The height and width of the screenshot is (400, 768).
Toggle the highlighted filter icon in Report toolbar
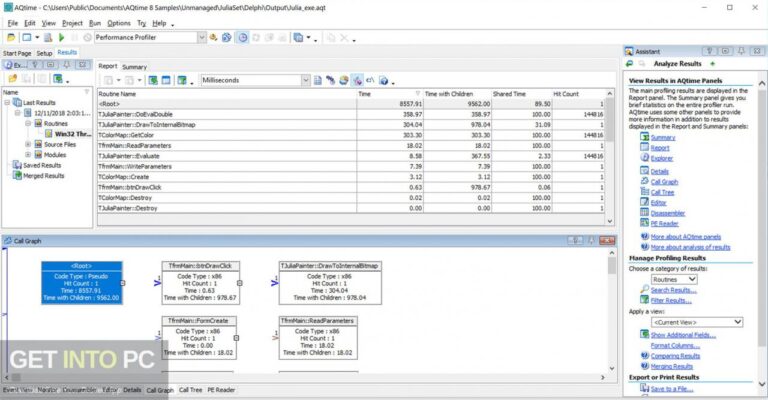357,80
